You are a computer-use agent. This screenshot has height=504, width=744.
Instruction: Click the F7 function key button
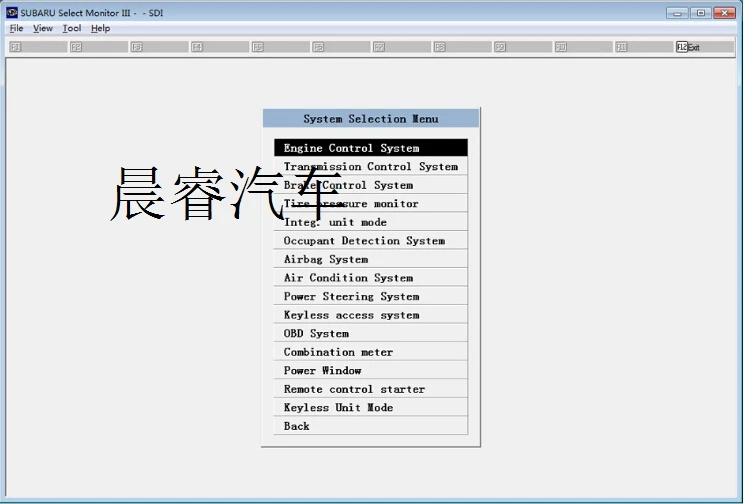pyautogui.click(x=402, y=47)
